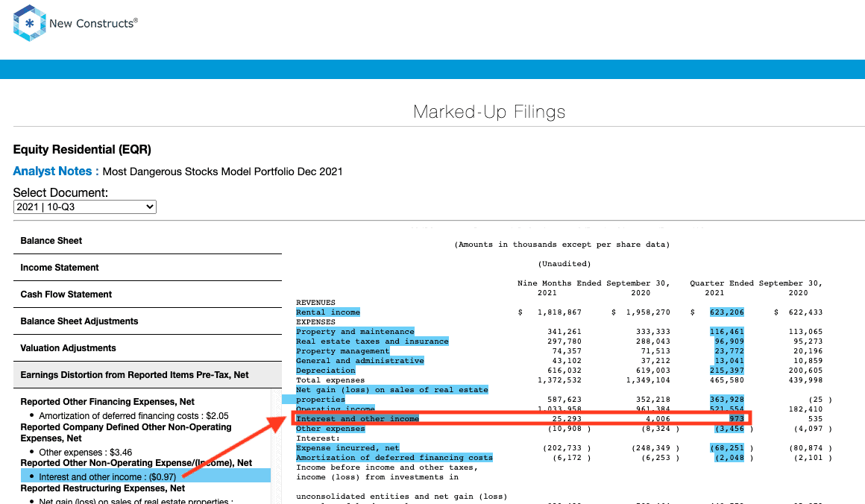Click 'Net gain (loss) on sales of real estate' line
This screenshot has height=504, width=865.
[392, 390]
